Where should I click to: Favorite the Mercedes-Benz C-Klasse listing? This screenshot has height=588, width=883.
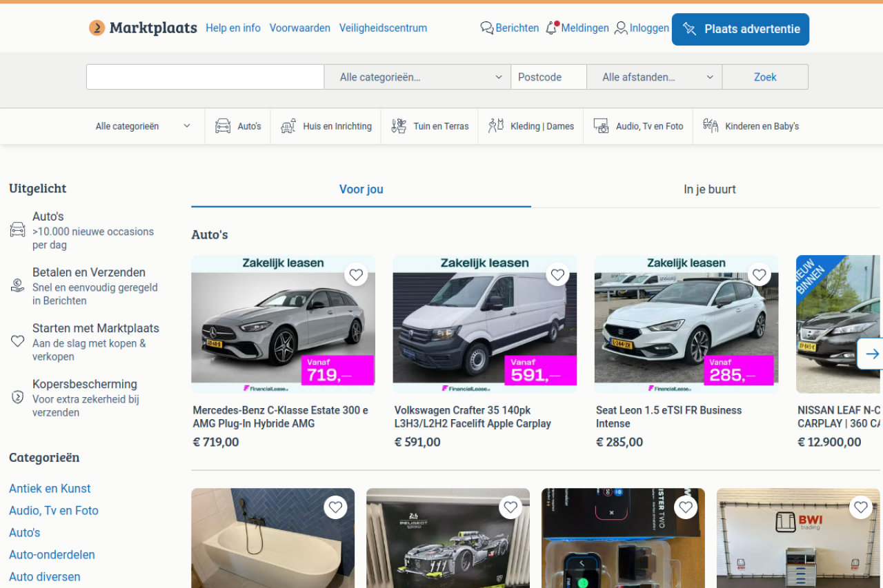point(356,275)
